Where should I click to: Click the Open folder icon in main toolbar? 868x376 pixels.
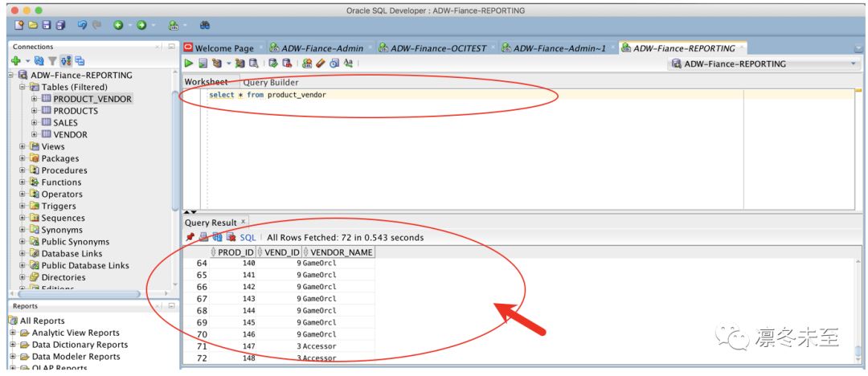tap(33, 25)
